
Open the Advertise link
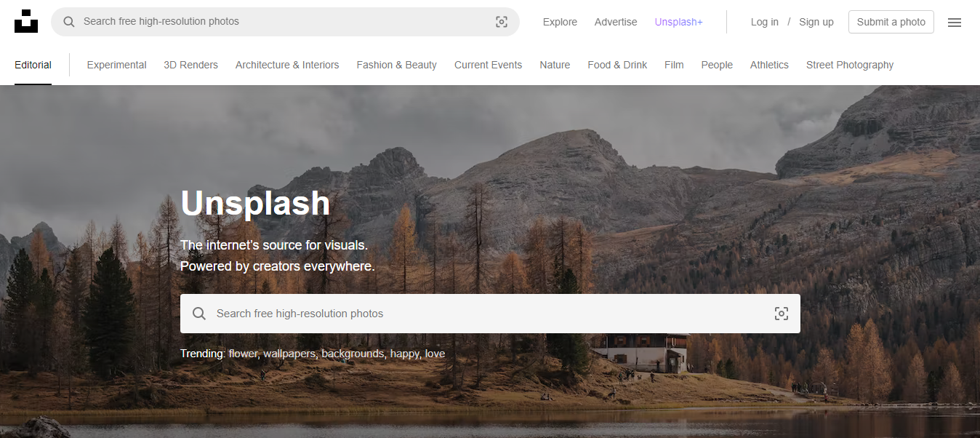pyautogui.click(x=616, y=22)
